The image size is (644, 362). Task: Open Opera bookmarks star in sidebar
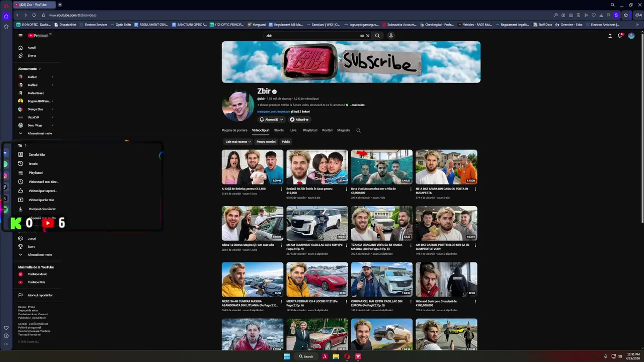pos(6,26)
